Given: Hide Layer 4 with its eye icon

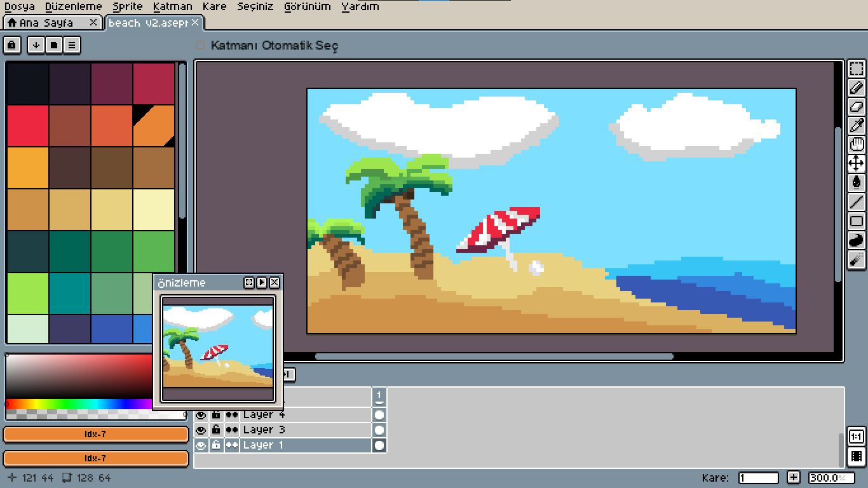Looking at the screenshot, I should click(x=201, y=415).
